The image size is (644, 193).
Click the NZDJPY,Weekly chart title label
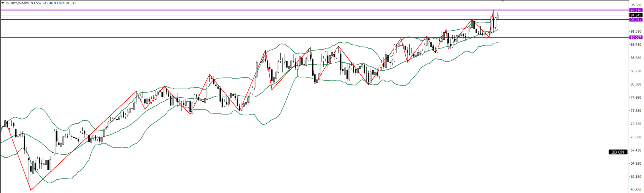click(17, 3)
